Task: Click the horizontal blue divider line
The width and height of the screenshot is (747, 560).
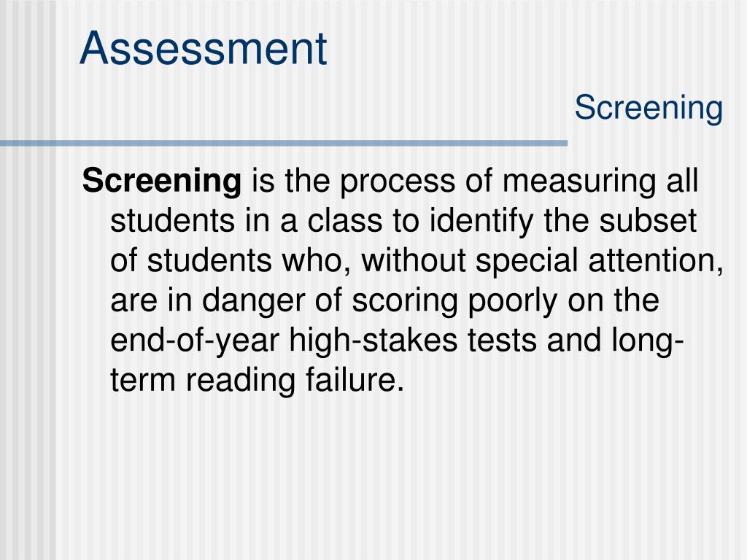Action: [x=284, y=143]
